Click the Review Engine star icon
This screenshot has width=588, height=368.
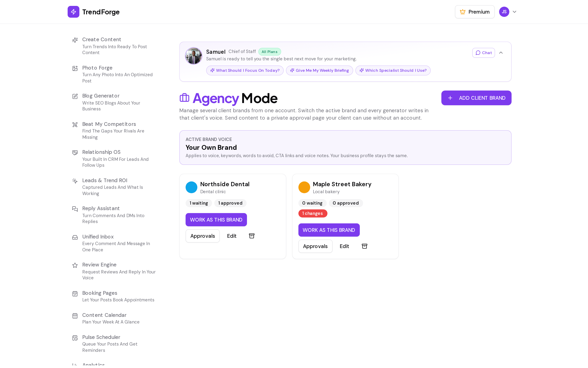(75, 265)
